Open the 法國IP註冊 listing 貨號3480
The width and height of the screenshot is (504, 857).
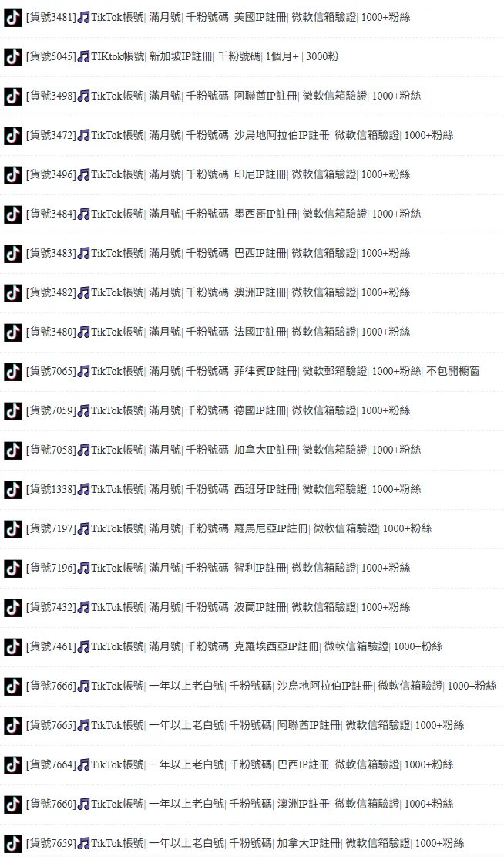click(218, 332)
